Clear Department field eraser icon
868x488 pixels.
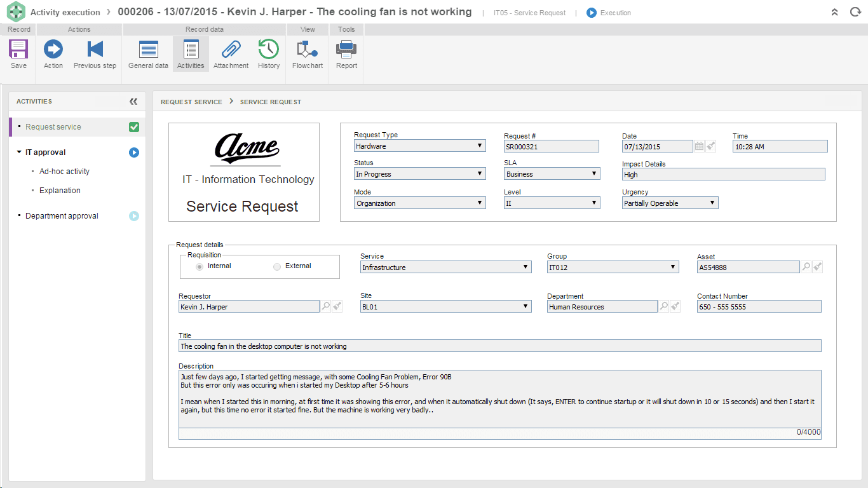coord(675,306)
